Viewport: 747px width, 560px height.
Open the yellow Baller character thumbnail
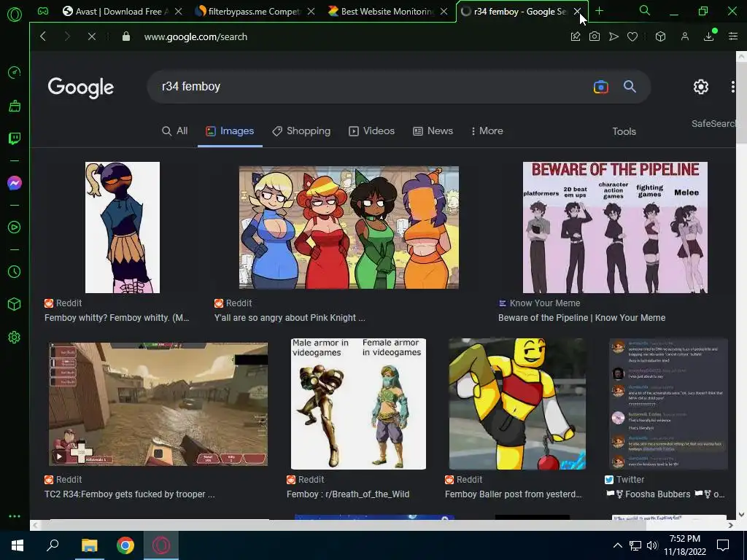(517, 404)
